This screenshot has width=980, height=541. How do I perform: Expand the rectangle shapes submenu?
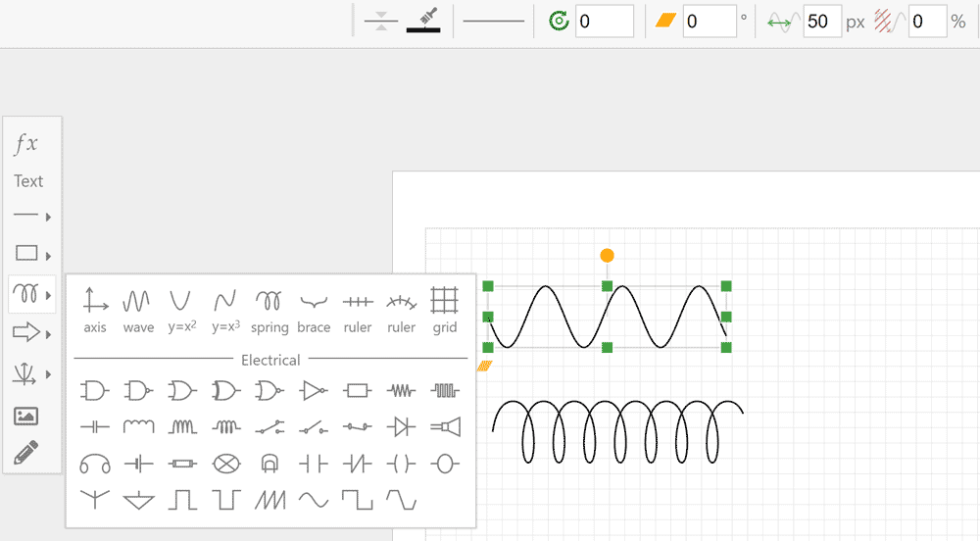(x=31, y=254)
